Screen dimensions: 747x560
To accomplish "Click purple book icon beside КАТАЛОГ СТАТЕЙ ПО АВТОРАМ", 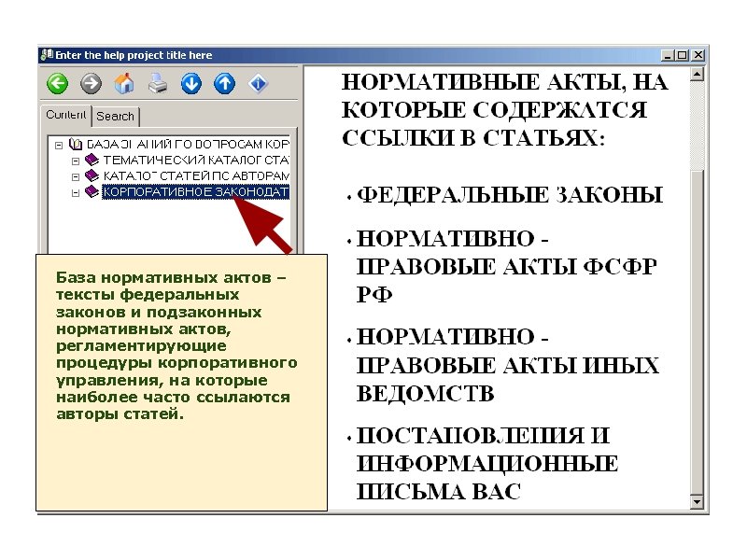I will point(92,175).
